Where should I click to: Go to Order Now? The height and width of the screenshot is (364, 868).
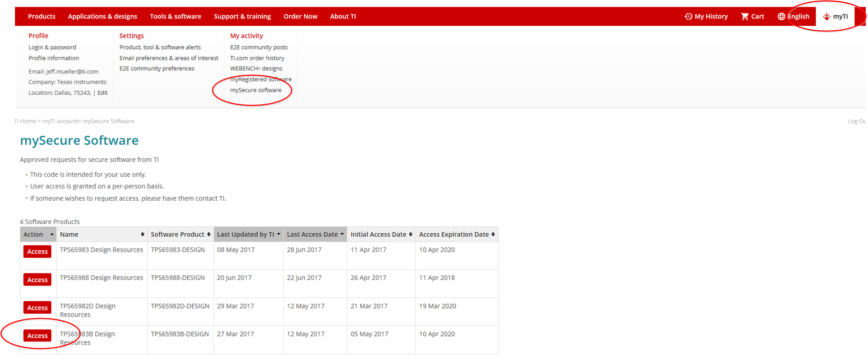tap(300, 16)
